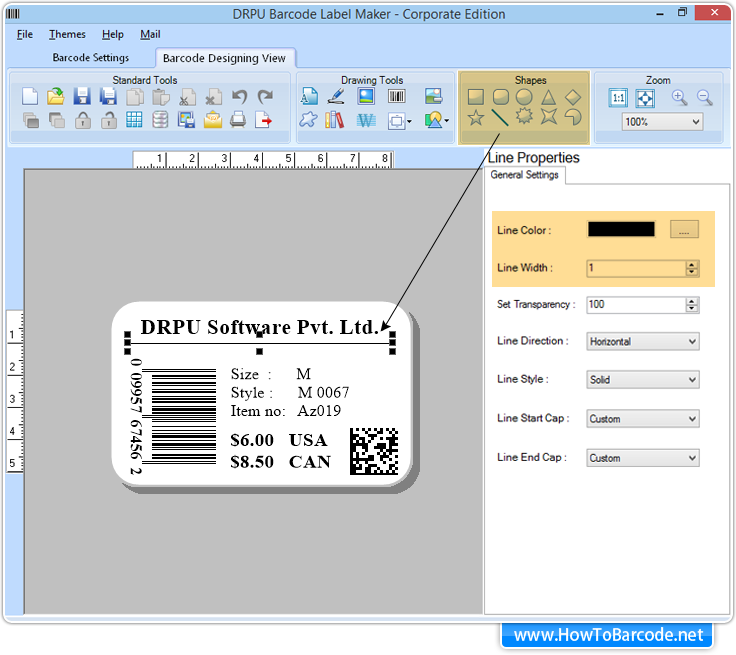The height and width of the screenshot is (655, 736).
Task: Click the Line Color browse button
Action: [x=684, y=229]
